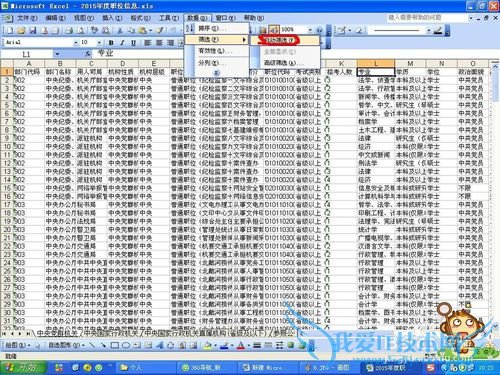Open the Fill Color dropdown arrow
Image resolution: width=500 pixels, height=375 pixels.
(215, 346)
